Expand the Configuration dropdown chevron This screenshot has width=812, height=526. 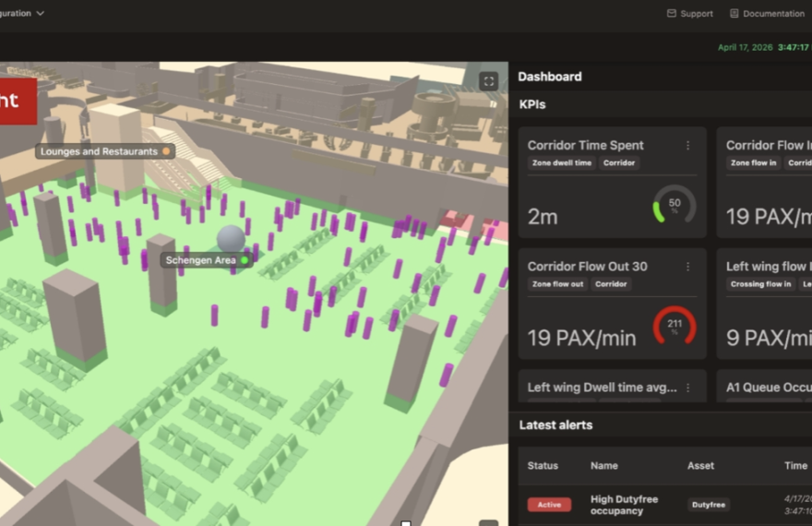[40, 14]
